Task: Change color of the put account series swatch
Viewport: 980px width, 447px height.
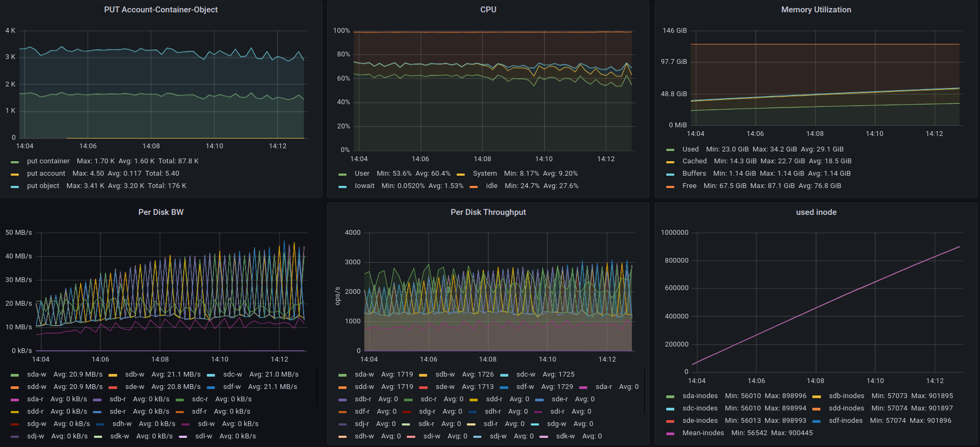Action: click(15, 174)
